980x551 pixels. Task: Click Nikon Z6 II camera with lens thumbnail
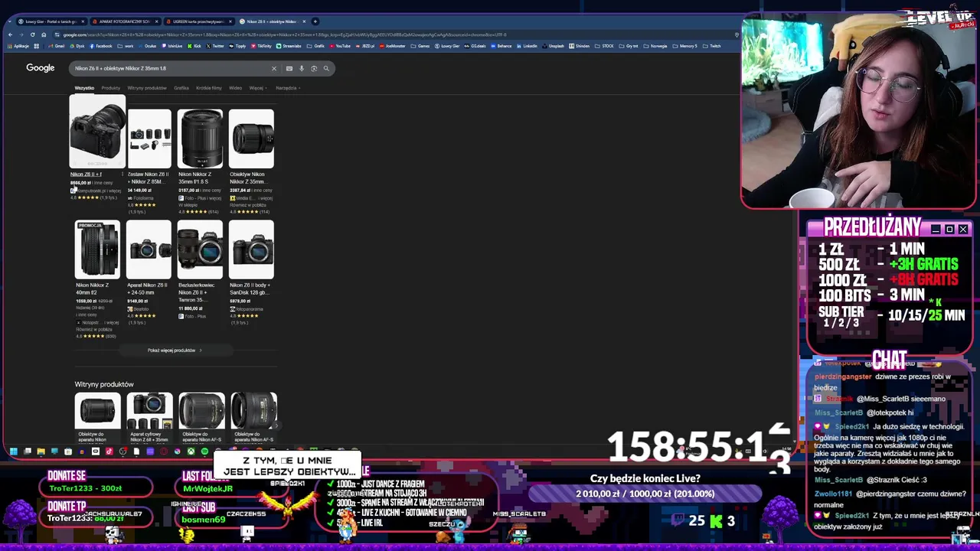(97, 132)
